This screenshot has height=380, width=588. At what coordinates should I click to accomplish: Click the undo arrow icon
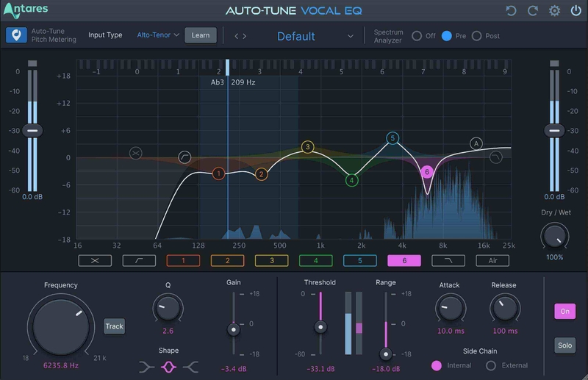(x=512, y=11)
